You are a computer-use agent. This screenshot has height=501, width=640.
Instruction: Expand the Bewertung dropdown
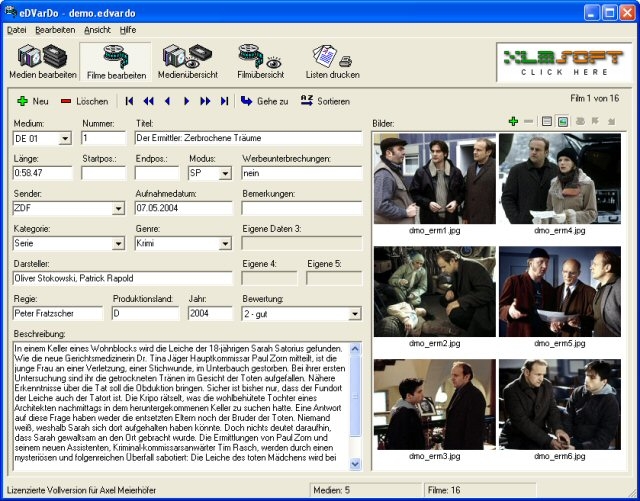355,313
